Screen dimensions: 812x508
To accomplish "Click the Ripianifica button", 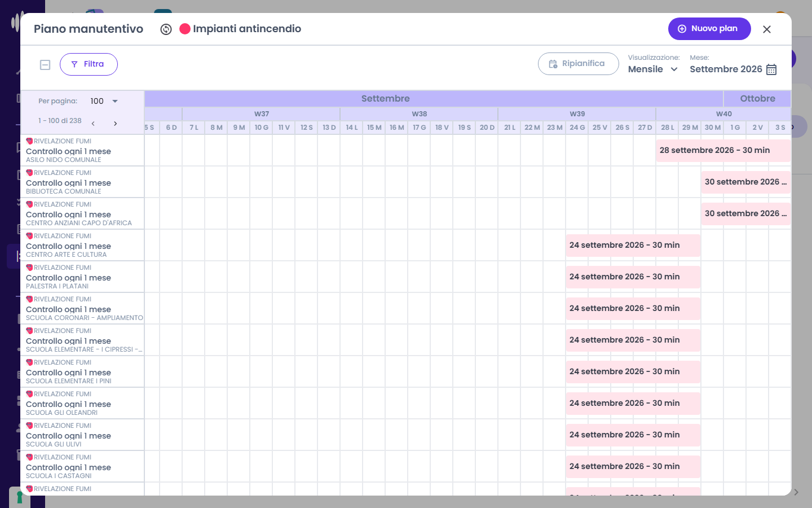I will pyautogui.click(x=579, y=64).
